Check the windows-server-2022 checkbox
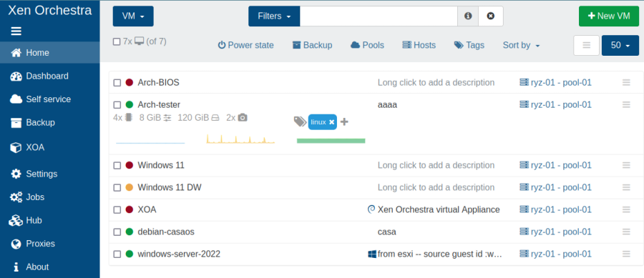This screenshot has width=644, height=278. pos(117,254)
